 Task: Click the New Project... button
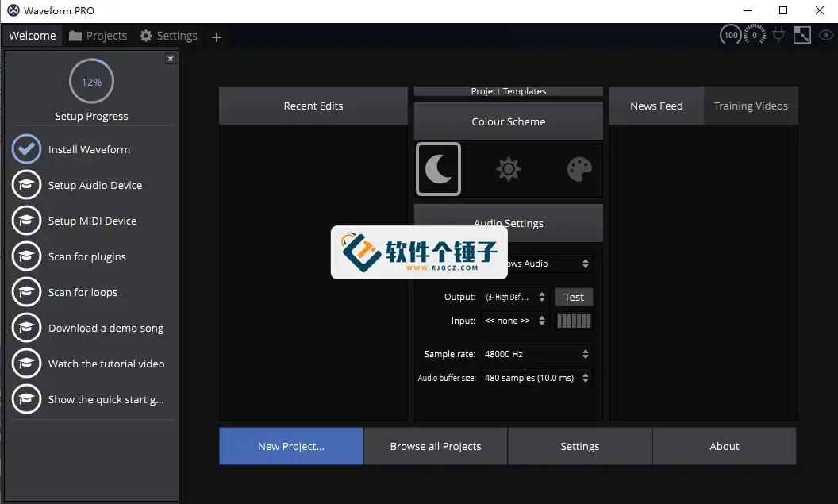(291, 446)
